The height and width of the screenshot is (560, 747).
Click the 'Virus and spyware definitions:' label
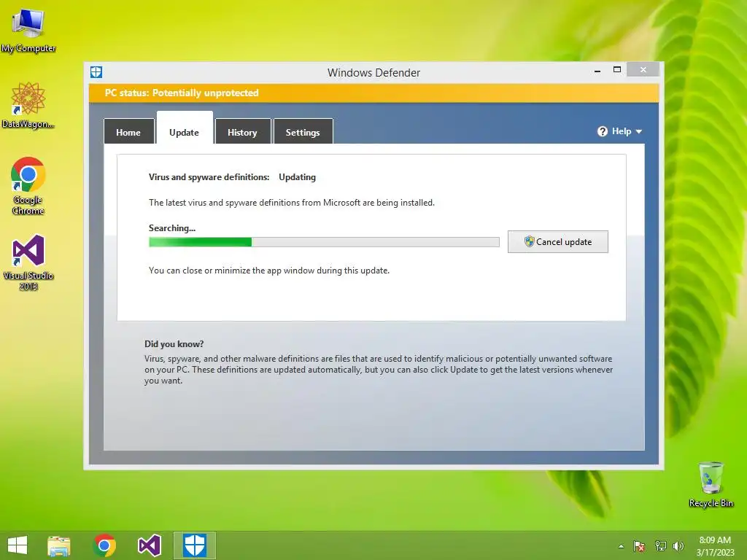(x=209, y=177)
